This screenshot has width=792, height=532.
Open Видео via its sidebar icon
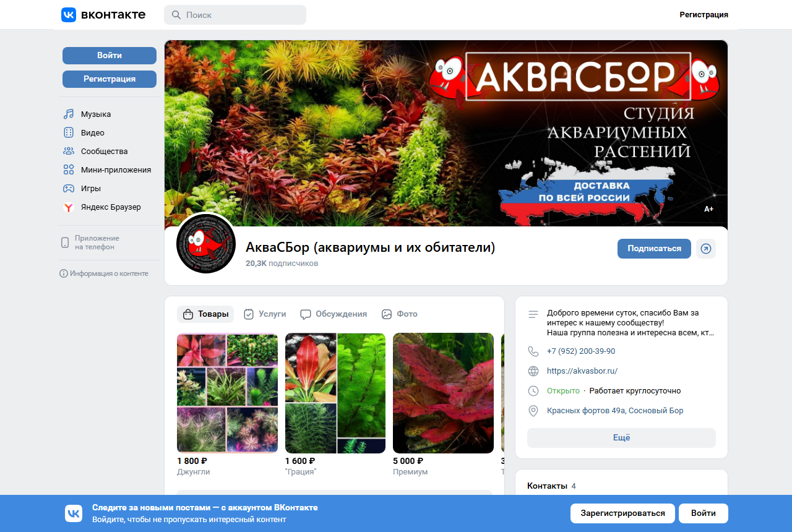tap(69, 133)
